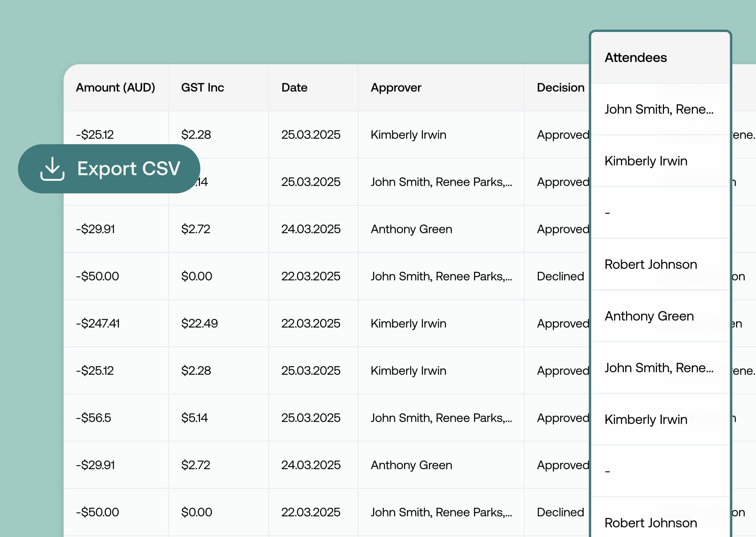Select the Kimberly Irwin attendee entry
The height and width of the screenshot is (537, 756).
tap(646, 161)
